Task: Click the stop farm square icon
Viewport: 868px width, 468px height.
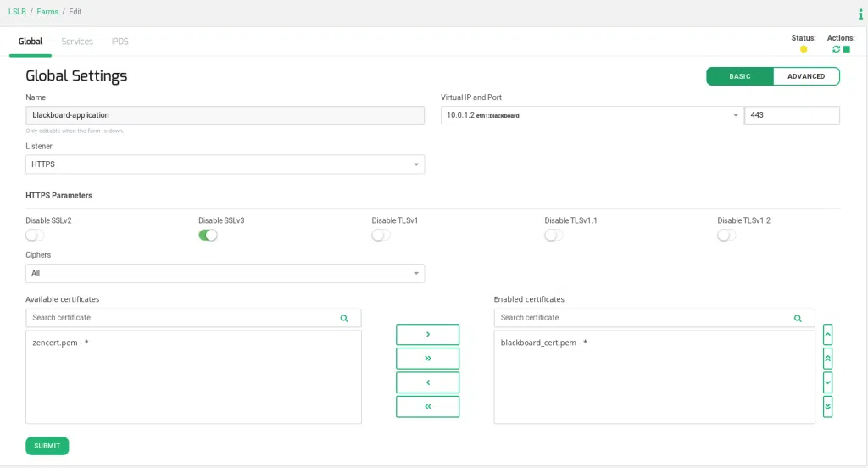Action: (x=846, y=49)
